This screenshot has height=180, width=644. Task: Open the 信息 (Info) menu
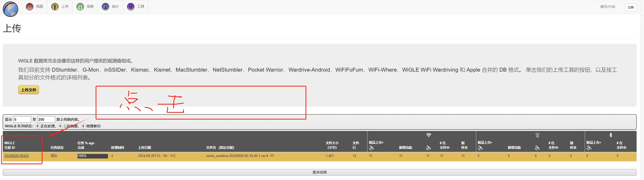point(85,7)
